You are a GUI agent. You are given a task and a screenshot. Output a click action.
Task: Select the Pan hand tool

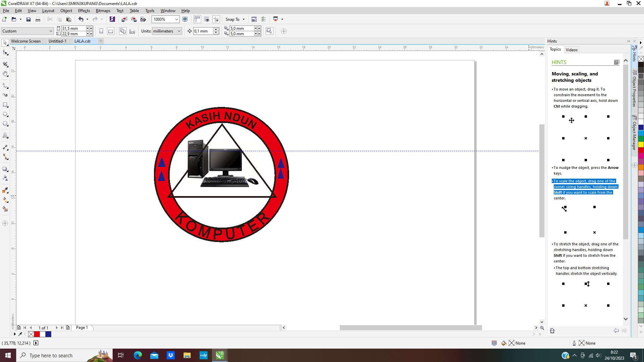point(5,74)
